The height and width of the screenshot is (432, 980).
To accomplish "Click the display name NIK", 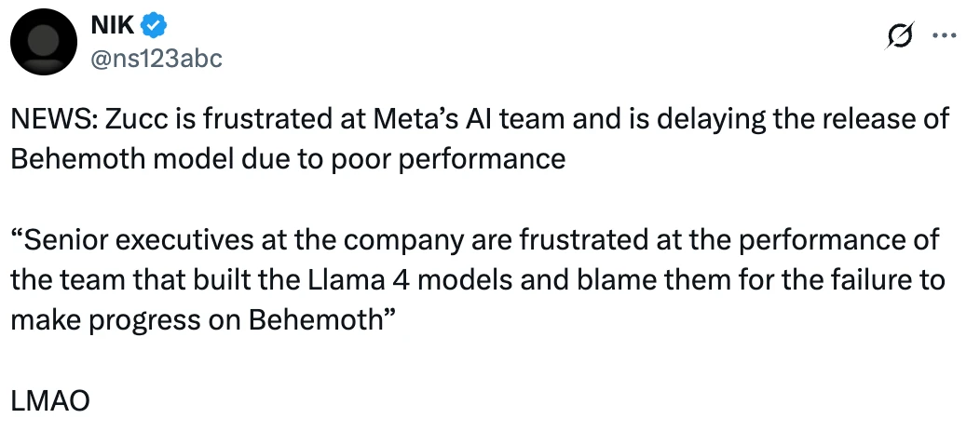I will [x=112, y=25].
